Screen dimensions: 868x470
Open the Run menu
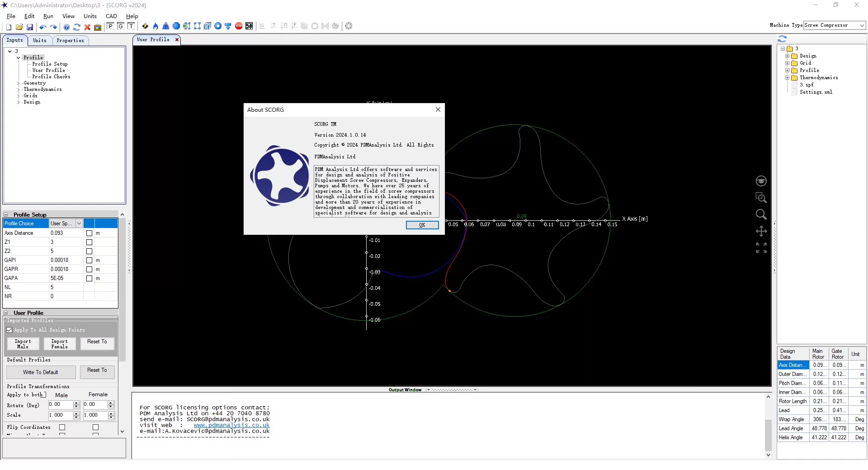click(x=48, y=16)
